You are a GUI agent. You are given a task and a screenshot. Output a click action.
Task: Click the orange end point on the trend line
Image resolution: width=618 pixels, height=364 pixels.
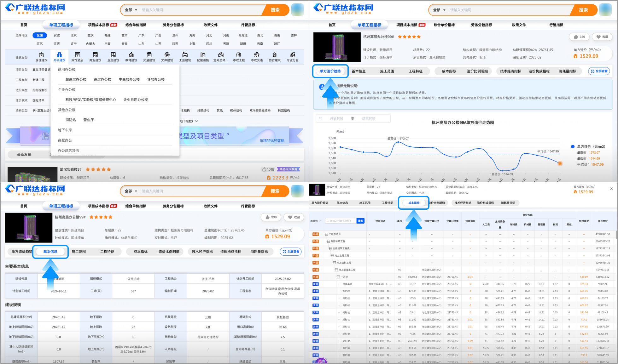click(560, 163)
